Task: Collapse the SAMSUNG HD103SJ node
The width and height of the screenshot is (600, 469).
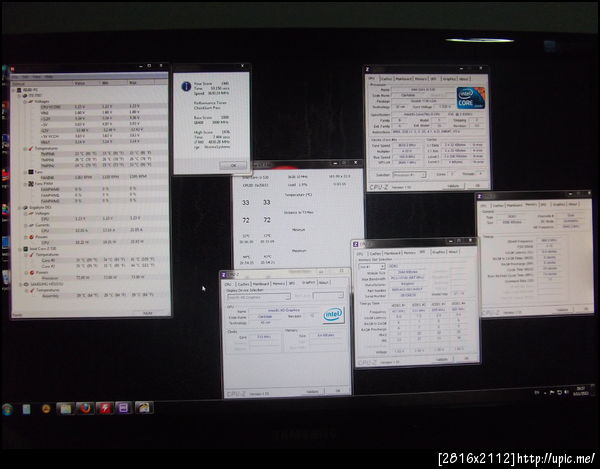Action: [x=20, y=285]
